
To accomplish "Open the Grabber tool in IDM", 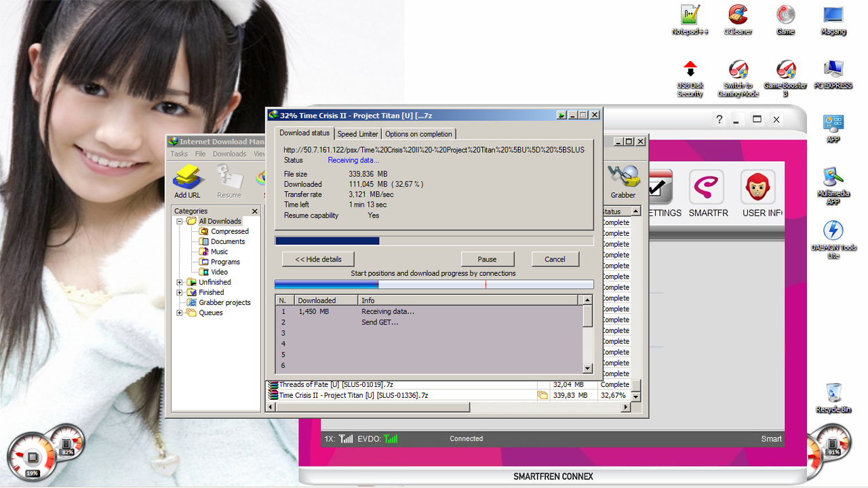I will (x=623, y=180).
